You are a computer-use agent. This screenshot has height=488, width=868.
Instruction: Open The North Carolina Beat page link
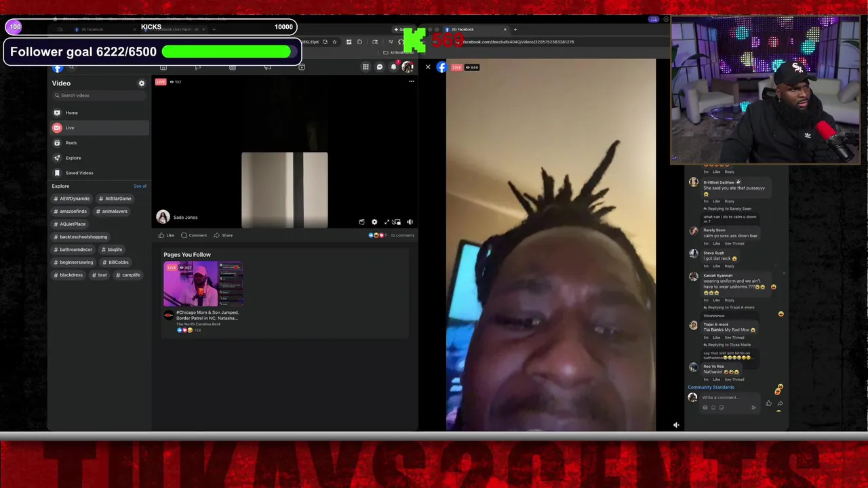(x=198, y=324)
